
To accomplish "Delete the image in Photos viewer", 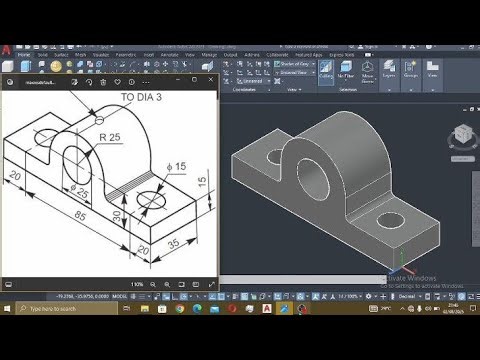I will coord(103,82).
